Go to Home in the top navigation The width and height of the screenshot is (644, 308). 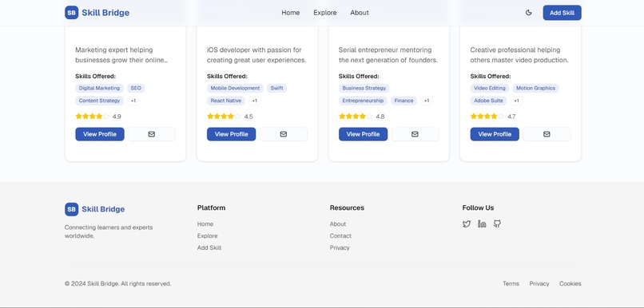point(290,13)
